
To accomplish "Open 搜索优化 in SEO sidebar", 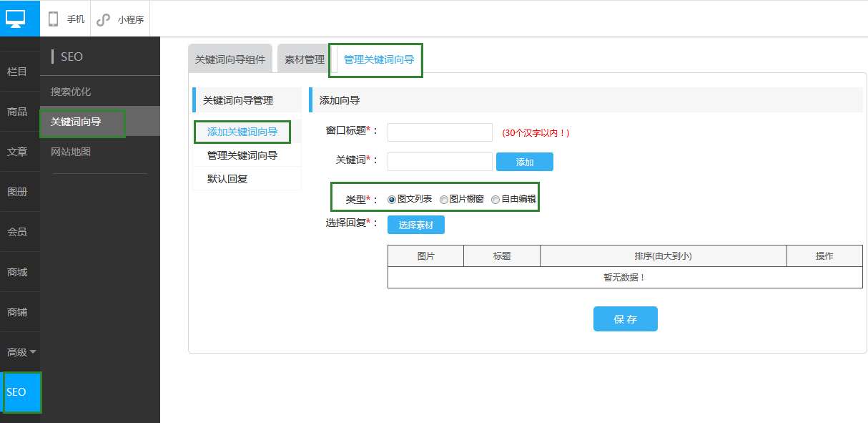I will (71, 92).
